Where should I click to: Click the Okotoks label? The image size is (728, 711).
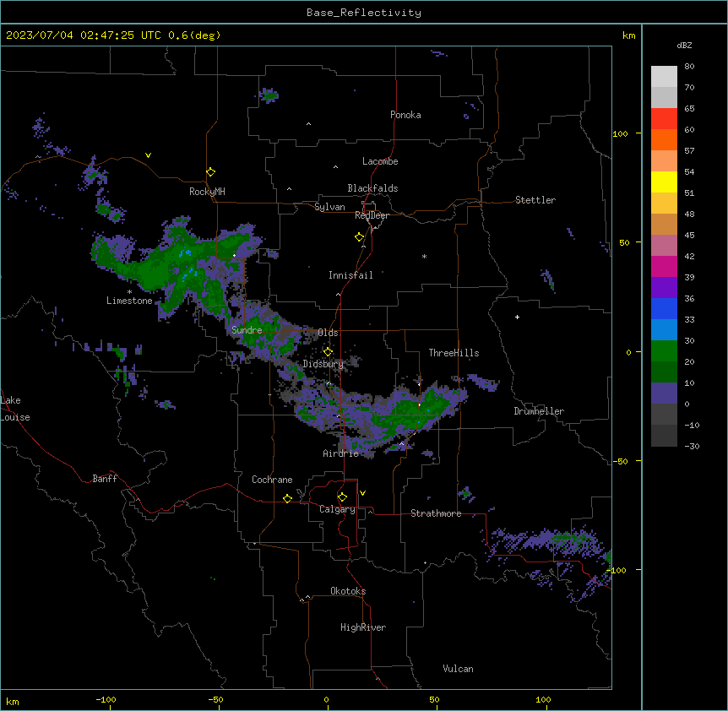[348, 591]
